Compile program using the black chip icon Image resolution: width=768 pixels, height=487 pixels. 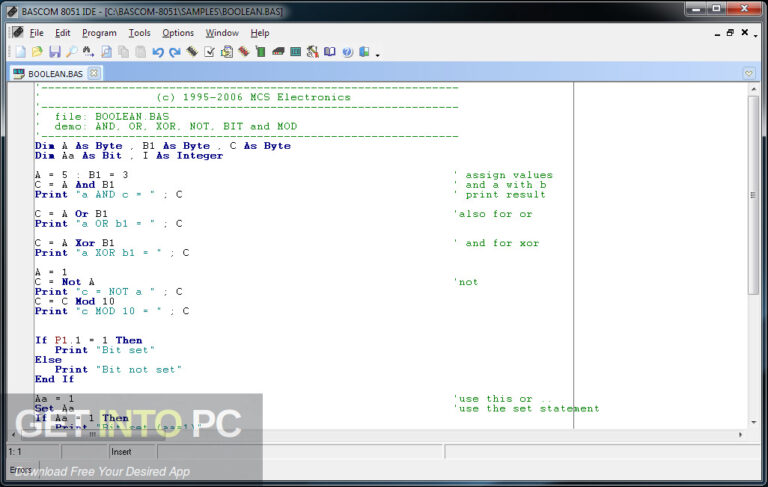pos(192,51)
